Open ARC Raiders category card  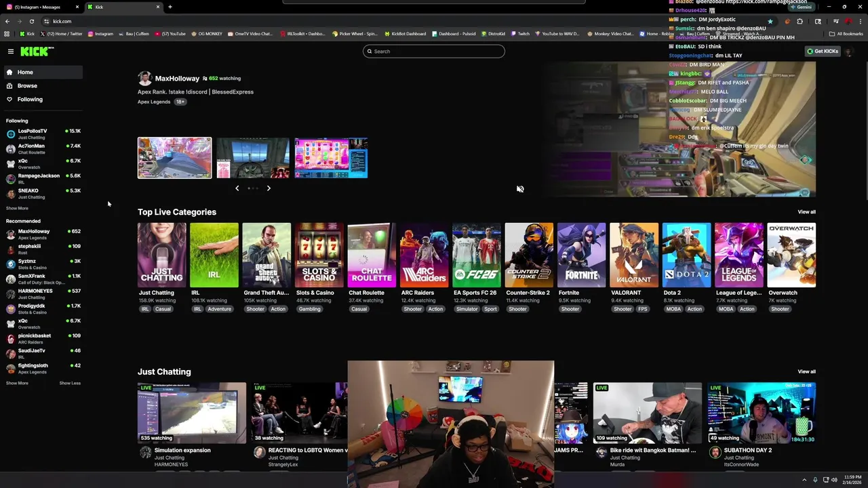coord(424,255)
